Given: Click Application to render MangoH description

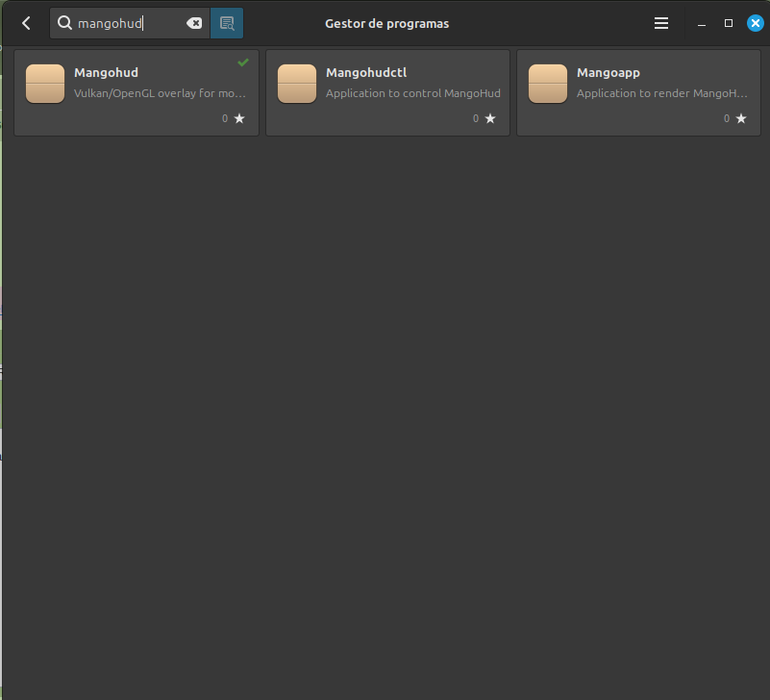Looking at the screenshot, I should click(662, 93).
